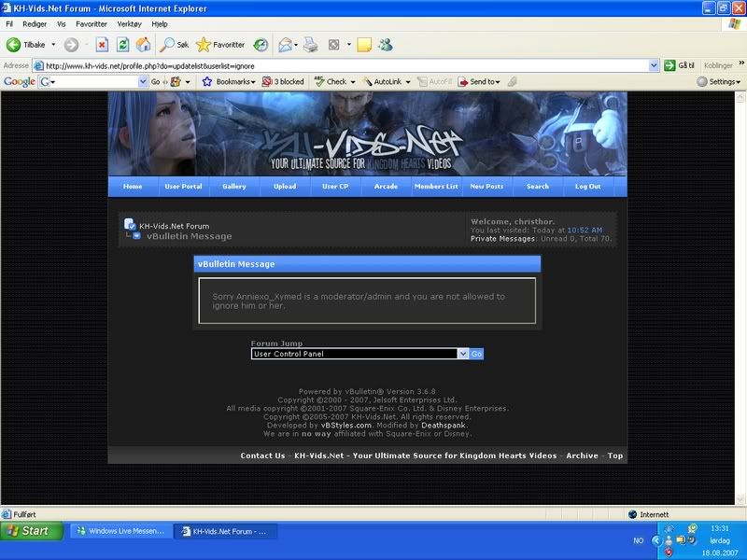Click the KH-Vids.Net Forum breadcrumb link
This screenshot has width=747, height=560.
(174, 226)
